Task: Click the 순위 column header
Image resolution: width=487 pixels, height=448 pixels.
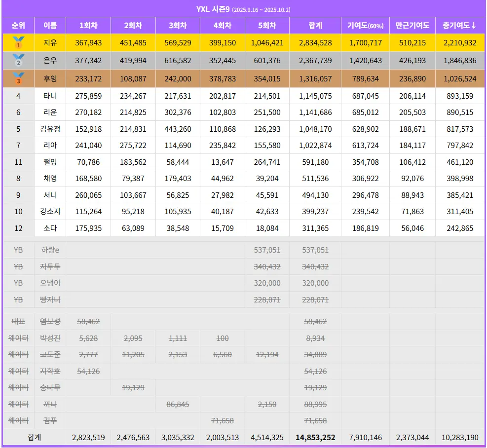Action: [x=18, y=25]
